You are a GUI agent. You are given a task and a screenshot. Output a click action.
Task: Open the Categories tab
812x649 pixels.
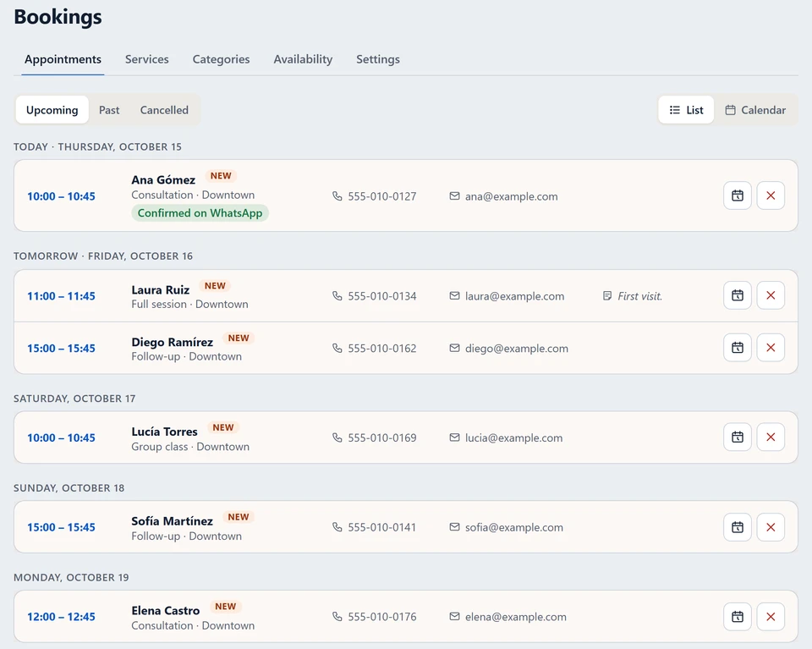click(221, 59)
